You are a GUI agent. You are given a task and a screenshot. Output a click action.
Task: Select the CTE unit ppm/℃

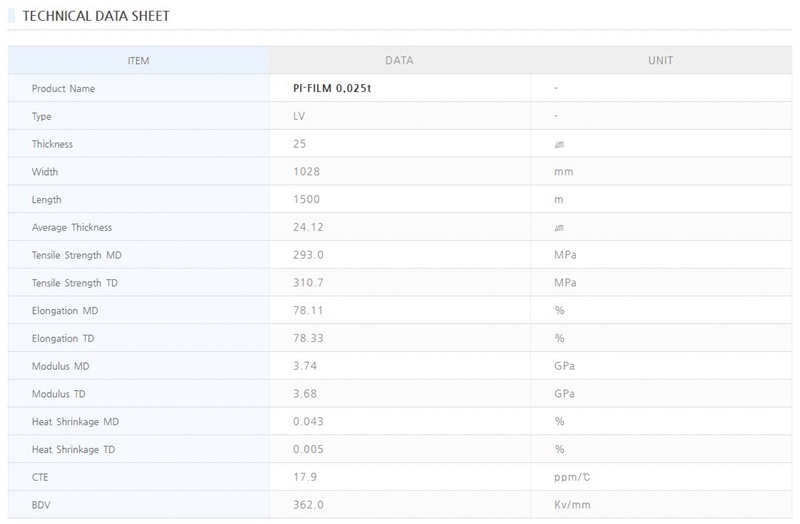click(573, 477)
